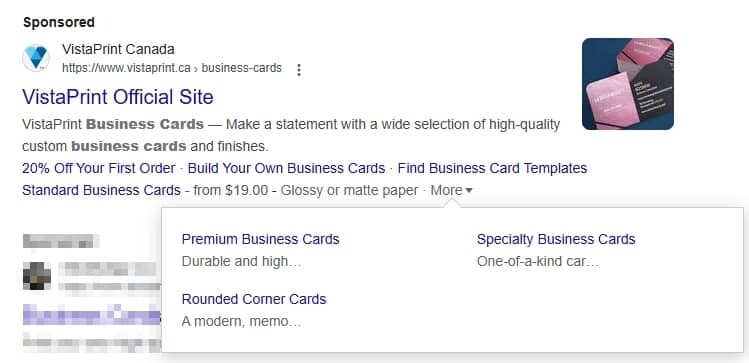Click the blurred favicon of second result
This screenshot has width=749, height=363.
pyautogui.click(x=37, y=276)
